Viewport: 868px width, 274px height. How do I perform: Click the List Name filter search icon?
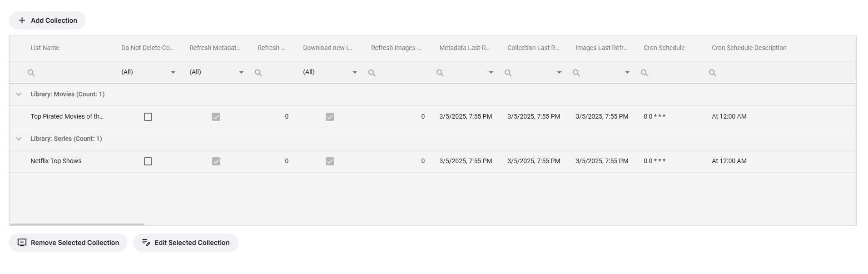click(x=31, y=73)
